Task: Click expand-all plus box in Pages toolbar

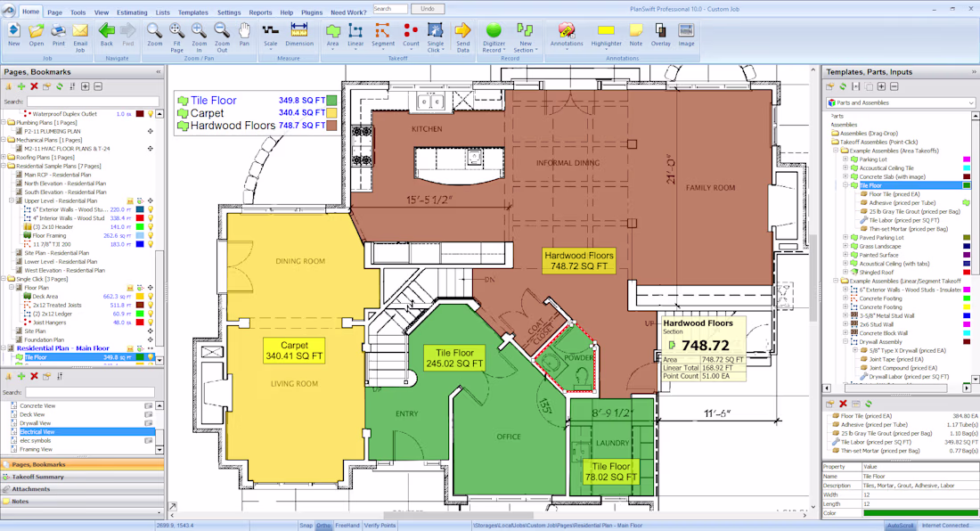Action: pyautogui.click(x=85, y=86)
